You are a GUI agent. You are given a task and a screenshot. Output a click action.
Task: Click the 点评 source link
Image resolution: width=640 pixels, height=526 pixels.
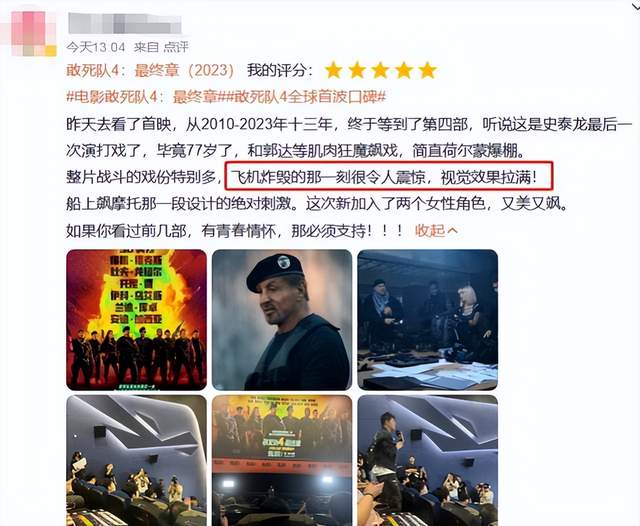[x=176, y=47]
